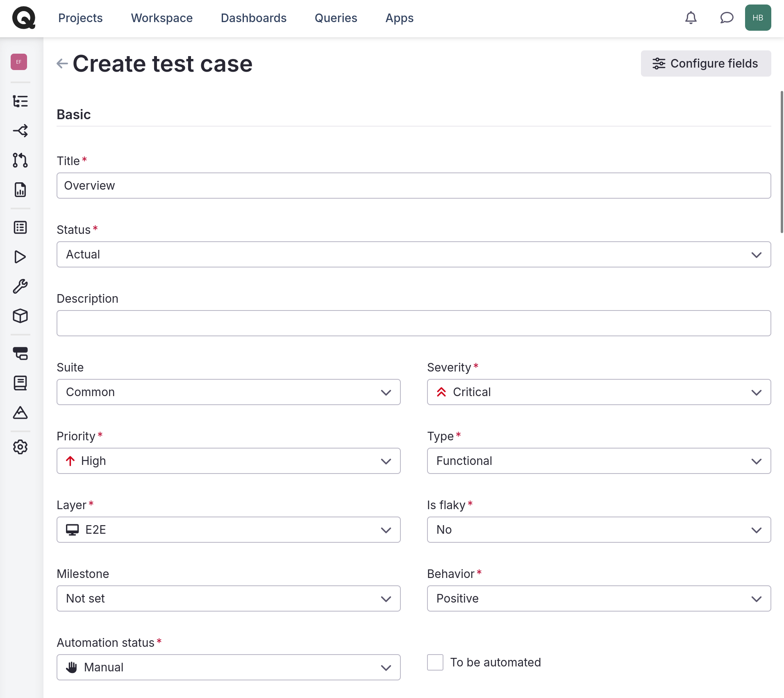Open the Reports chart-document icon
Viewport: 784px width, 698px height.
[20, 189]
